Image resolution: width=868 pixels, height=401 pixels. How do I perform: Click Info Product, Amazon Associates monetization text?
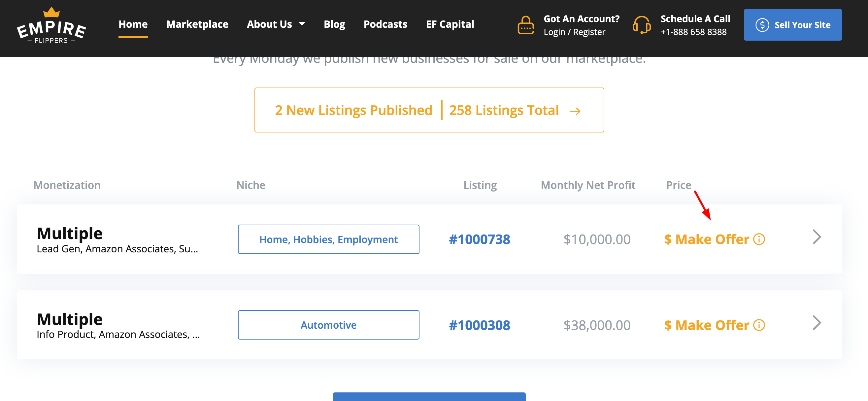tap(118, 335)
